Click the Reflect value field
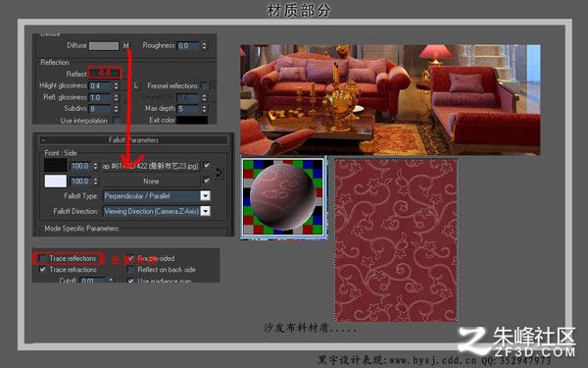 click(104, 74)
